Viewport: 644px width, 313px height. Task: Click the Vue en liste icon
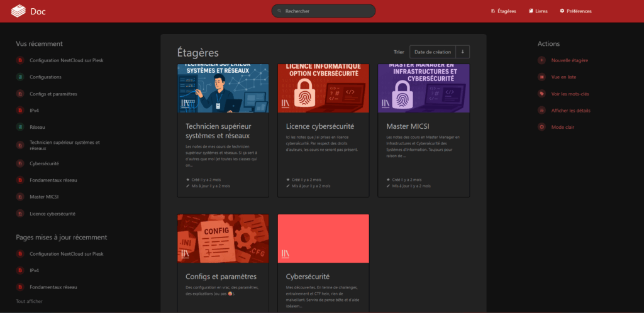coord(541,77)
